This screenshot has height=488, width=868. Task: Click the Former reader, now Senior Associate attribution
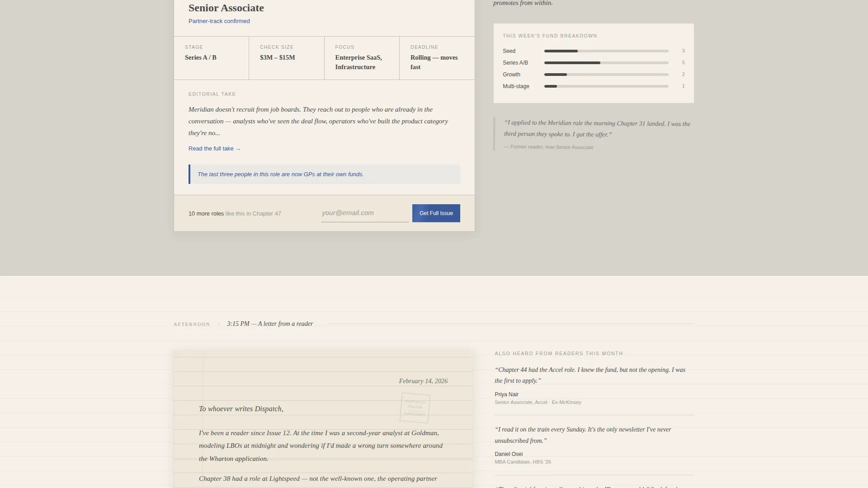(549, 147)
